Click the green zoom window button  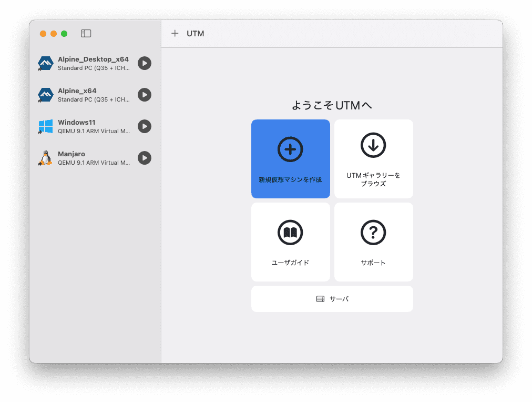tap(64, 34)
